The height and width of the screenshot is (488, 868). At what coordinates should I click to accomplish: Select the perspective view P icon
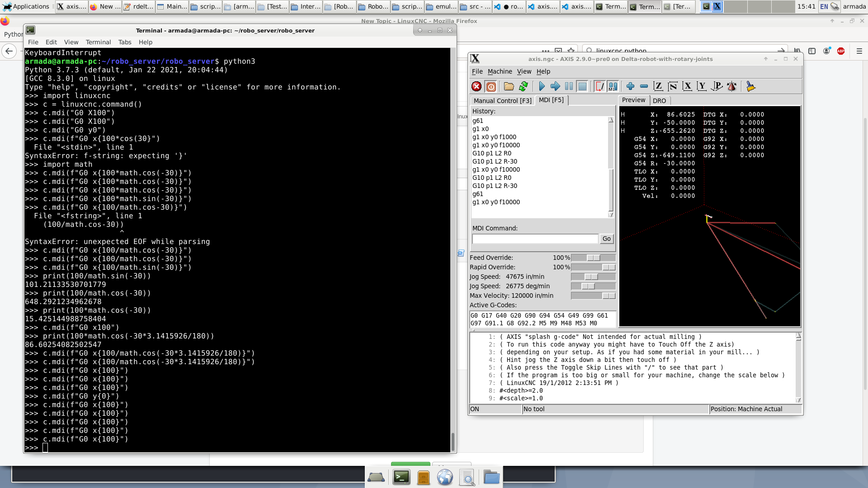[x=717, y=86]
